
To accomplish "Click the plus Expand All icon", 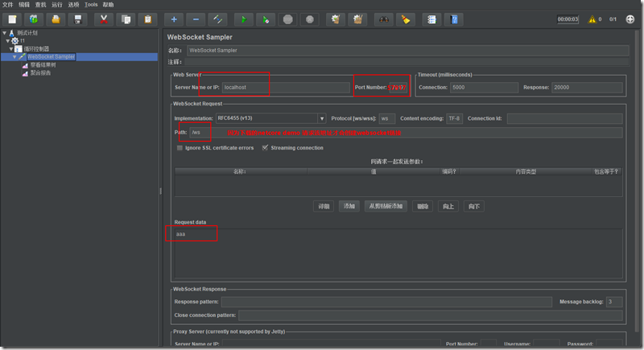I will [x=174, y=19].
